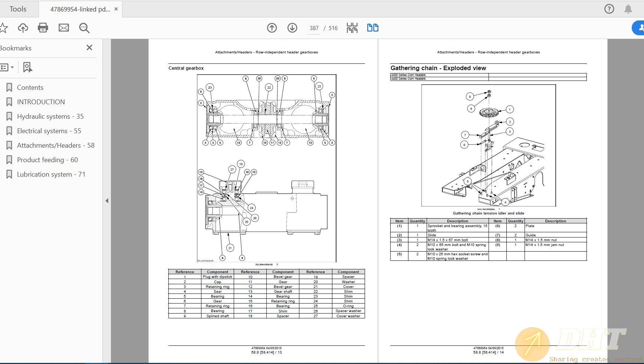This screenshot has width=644, height=364.
Task: Click the upload to cloud icon
Action: coord(23,28)
